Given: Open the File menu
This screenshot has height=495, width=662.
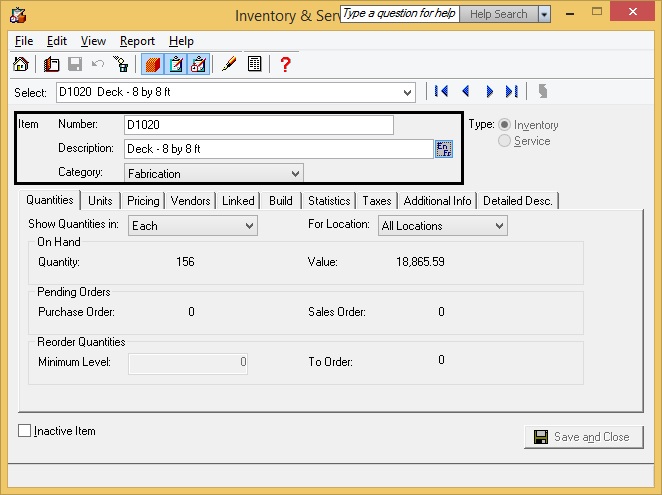Looking at the screenshot, I should pos(24,41).
